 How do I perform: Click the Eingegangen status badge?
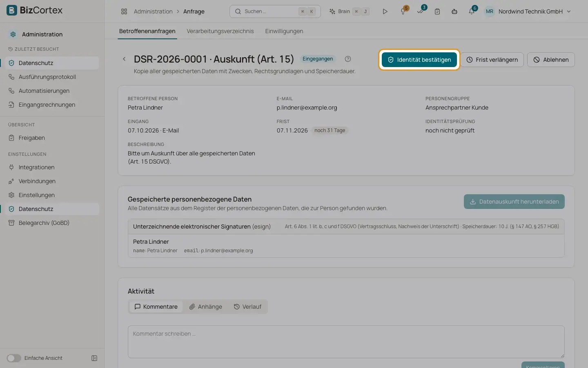tap(318, 59)
